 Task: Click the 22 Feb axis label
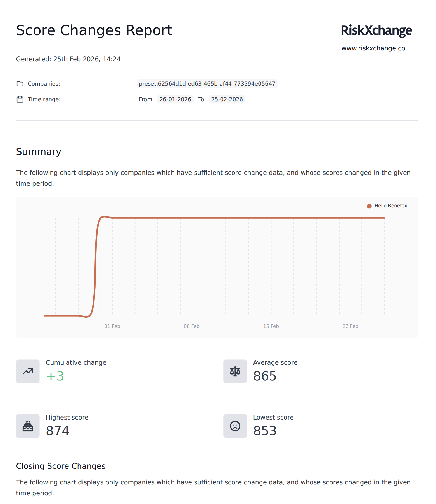[350, 326]
